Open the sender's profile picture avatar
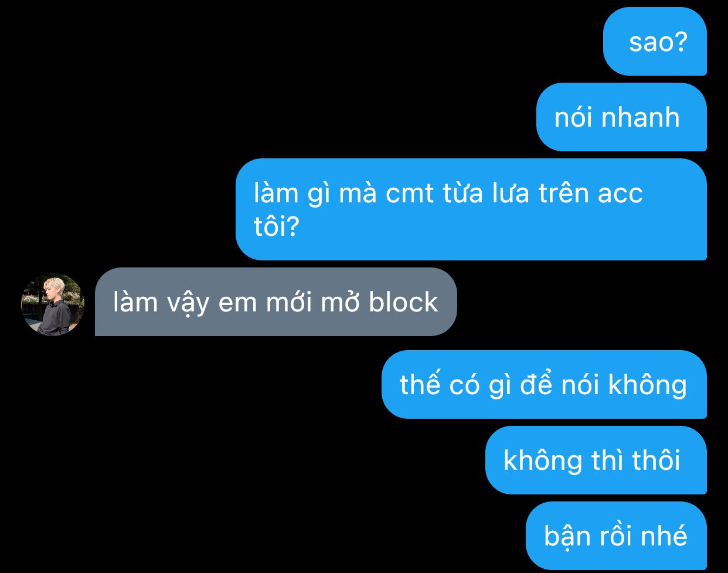 point(53,304)
